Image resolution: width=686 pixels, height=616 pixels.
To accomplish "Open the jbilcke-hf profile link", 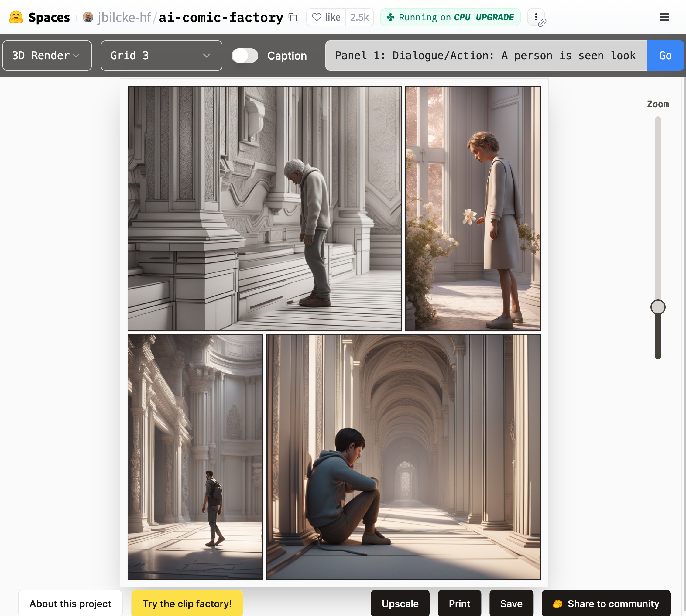I will (124, 17).
